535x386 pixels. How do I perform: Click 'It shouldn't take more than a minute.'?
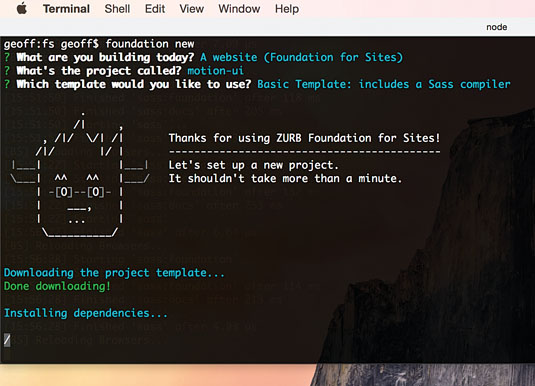coord(285,178)
